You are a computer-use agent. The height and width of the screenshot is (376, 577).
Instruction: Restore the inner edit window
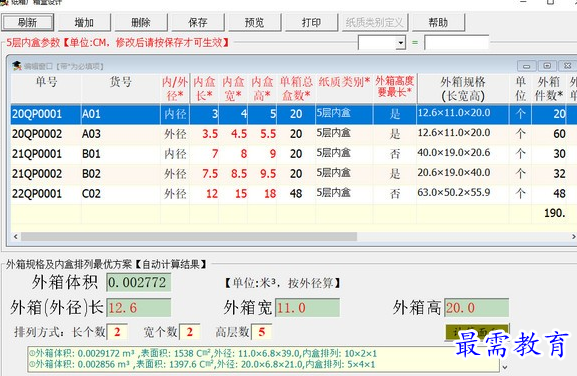(547, 66)
